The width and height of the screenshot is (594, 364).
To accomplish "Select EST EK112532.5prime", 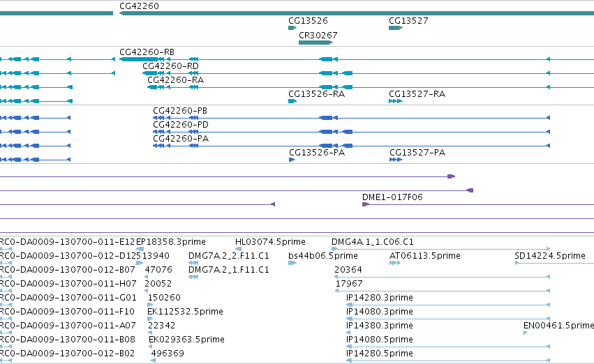I will tap(185, 312).
